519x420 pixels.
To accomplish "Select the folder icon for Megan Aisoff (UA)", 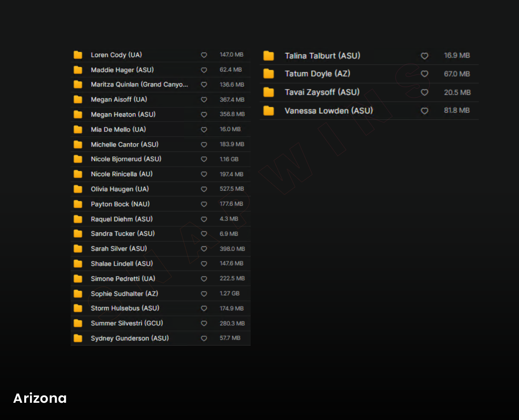I will click(x=78, y=99).
